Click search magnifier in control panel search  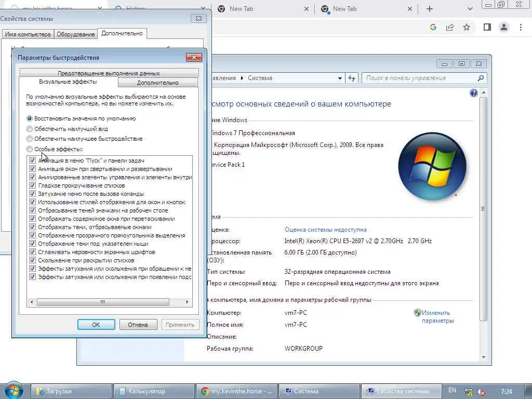pos(481,78)
